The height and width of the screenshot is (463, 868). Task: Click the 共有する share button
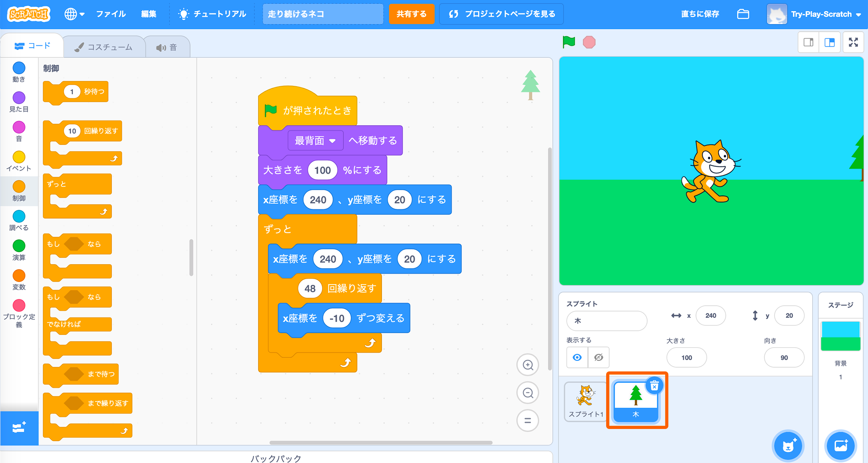click(411, 14)
